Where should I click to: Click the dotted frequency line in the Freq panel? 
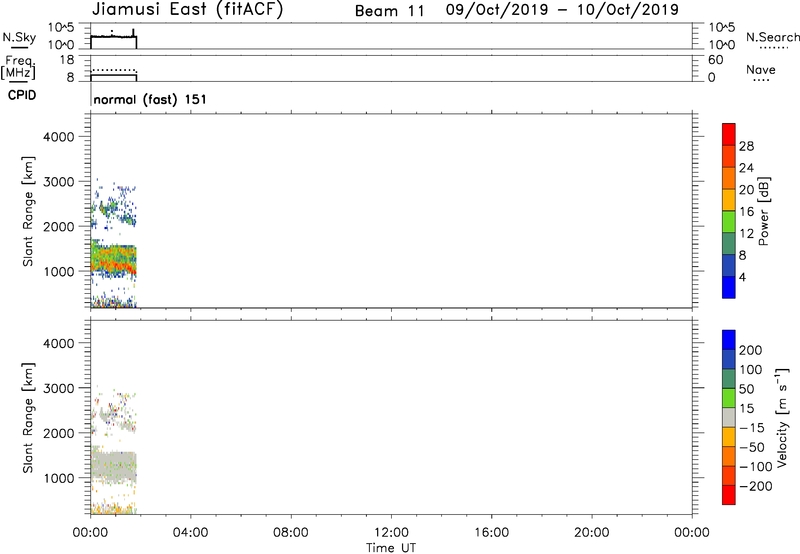113,69
